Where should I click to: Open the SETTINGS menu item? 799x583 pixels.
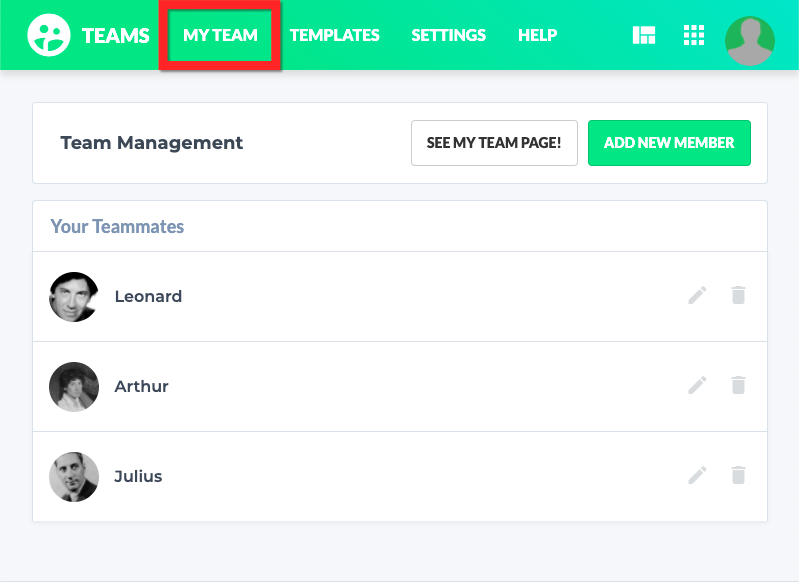(448, 35)
